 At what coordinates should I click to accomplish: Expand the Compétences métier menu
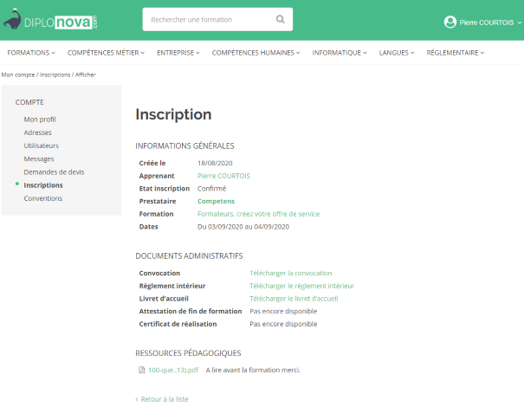click(x=107, y=53)
